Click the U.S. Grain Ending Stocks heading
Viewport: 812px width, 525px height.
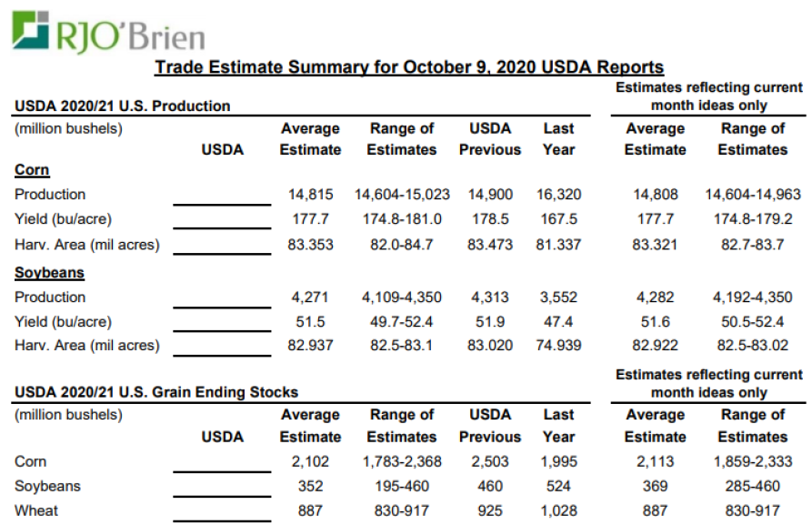coord(156,392)
